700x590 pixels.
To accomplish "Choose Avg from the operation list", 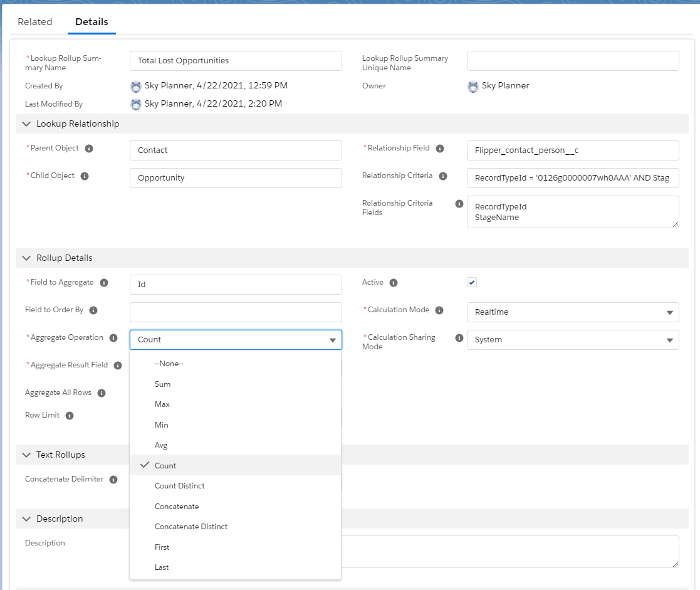I will coord(235,445).
